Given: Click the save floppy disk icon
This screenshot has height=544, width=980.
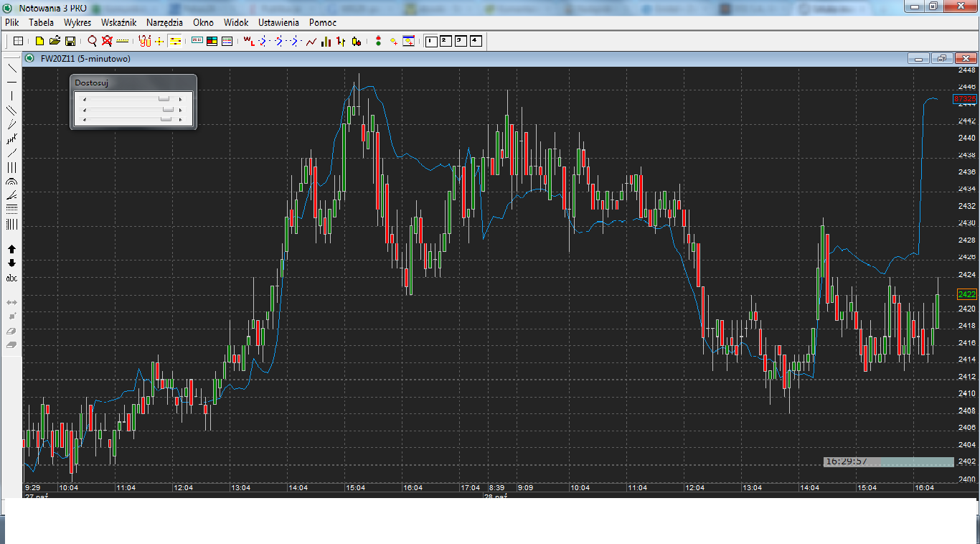Looking at the screenshot, I should pos(70,42).
